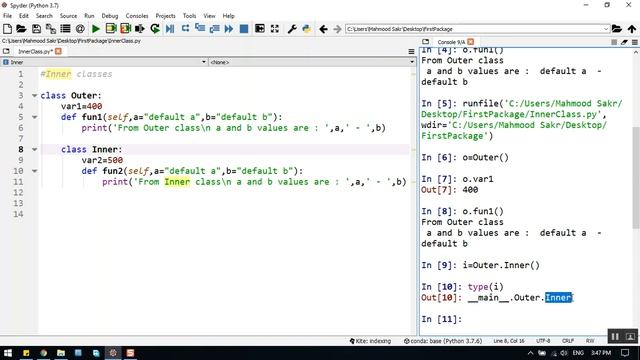640x360 pixels.
Task: Open the Debug menu
Action: (x=110, y=16)
